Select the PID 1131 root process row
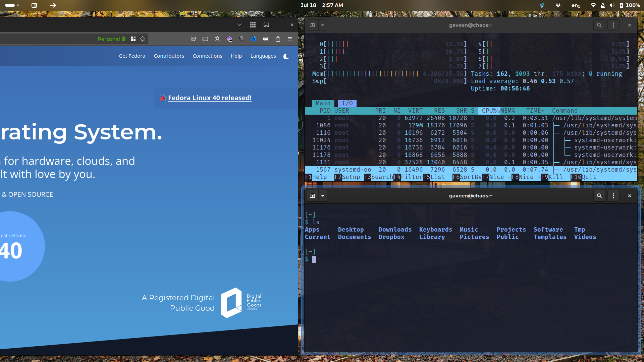Image resolution: width=644 pixels, height=362 pixels. click(471, 162)
